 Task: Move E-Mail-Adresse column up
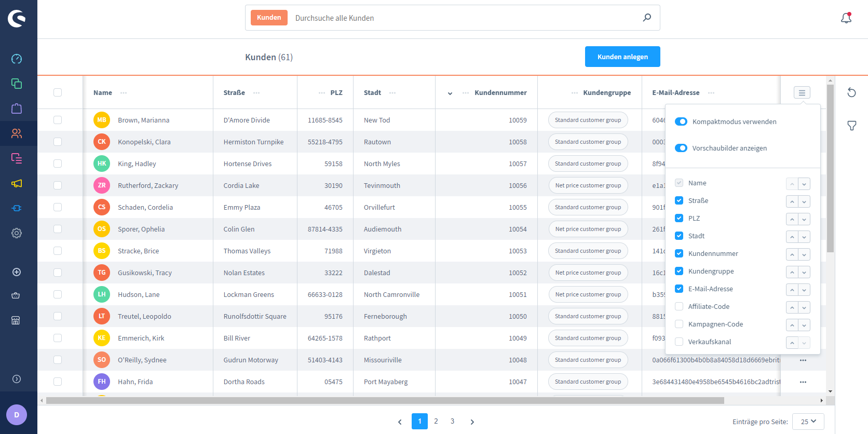(792, 290)
